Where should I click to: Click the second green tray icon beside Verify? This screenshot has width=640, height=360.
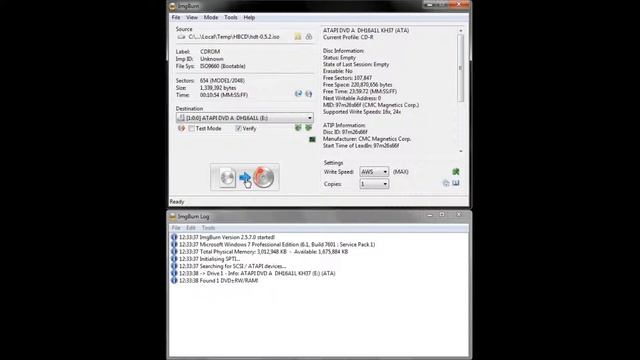coord(309,128)
